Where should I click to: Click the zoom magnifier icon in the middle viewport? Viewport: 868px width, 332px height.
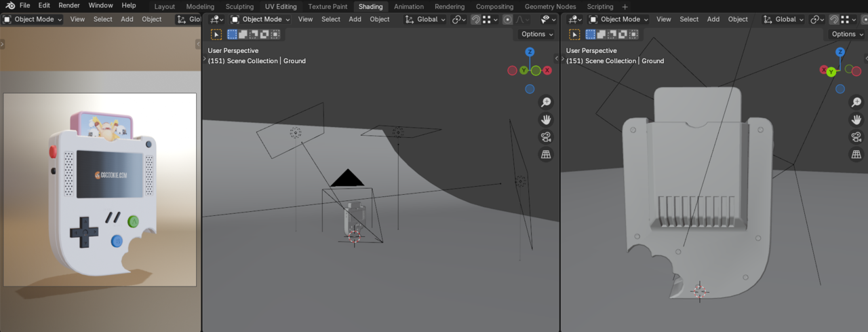pos(546,102)
